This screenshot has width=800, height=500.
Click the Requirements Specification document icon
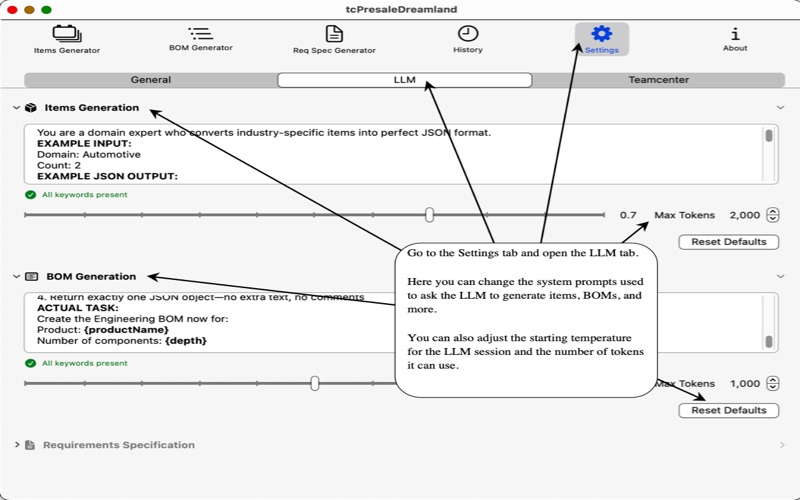[x=30, y=445]
